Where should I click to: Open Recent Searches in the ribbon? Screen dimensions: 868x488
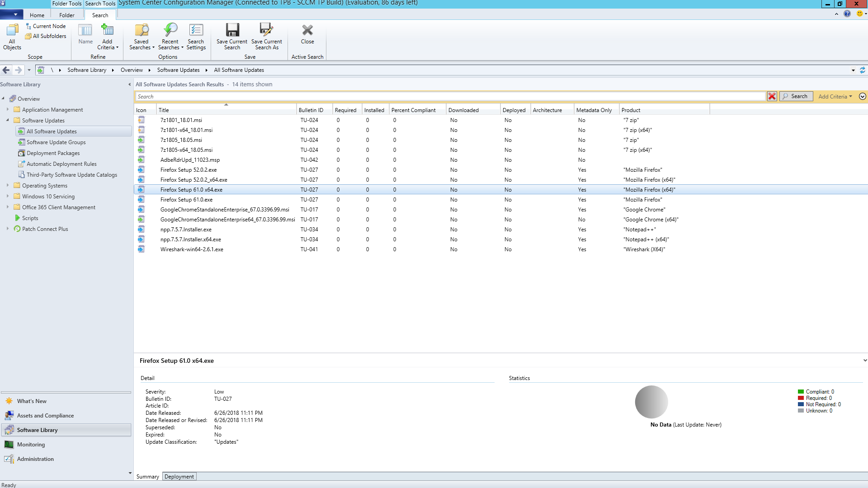tap(170, 30)
